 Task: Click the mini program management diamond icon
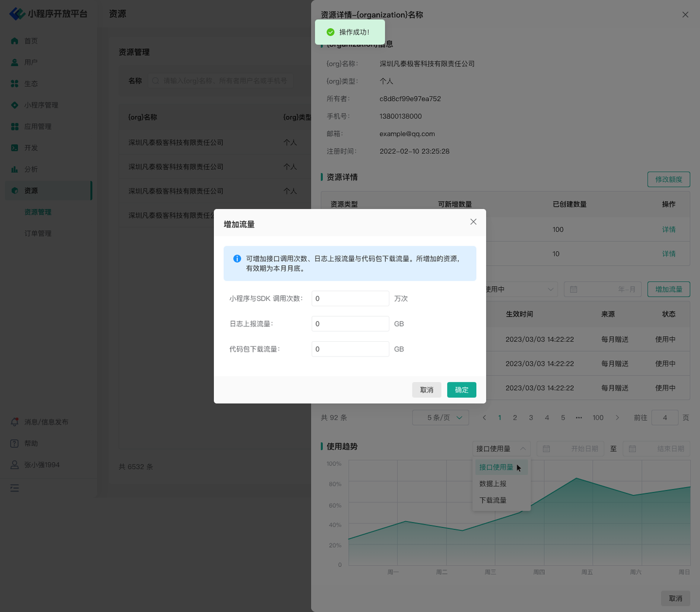point(15,105)
